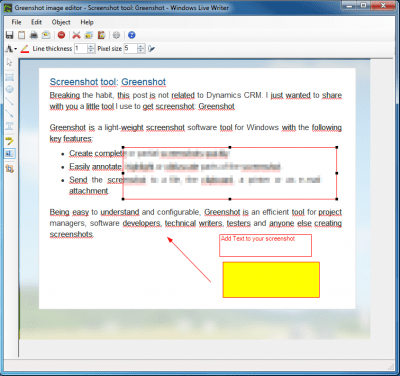This screenshot has height=376, width=400.
Task: Adjust pixel size spinner arrows
Action: [x=141, y=49]
